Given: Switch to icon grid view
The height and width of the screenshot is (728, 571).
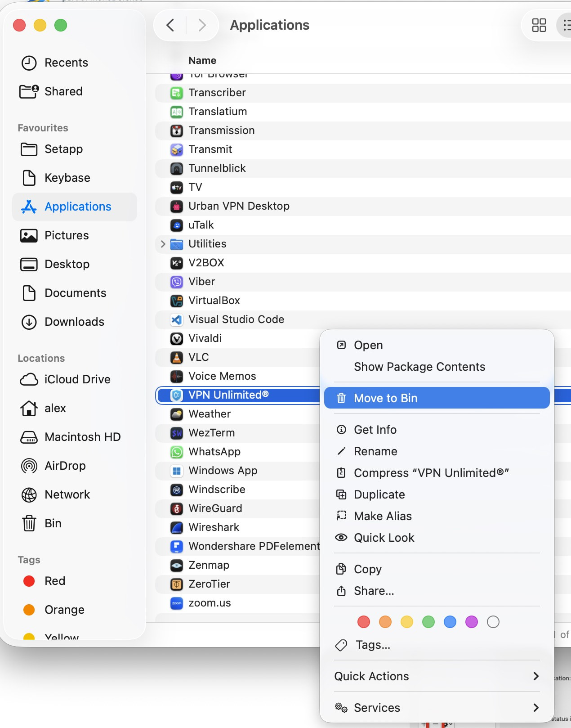Looking at the screenshot, I should (x=539, y=25).
